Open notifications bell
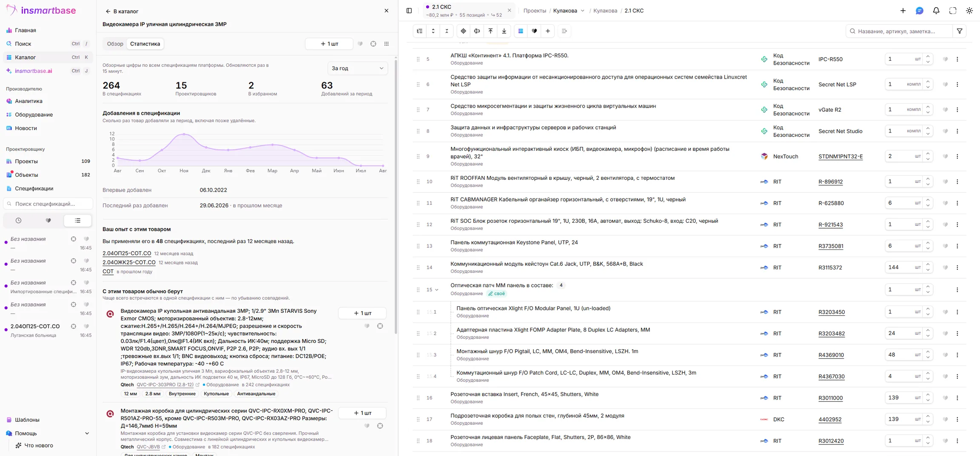This screenshot has width=980, height=456. tap(936, 11)
